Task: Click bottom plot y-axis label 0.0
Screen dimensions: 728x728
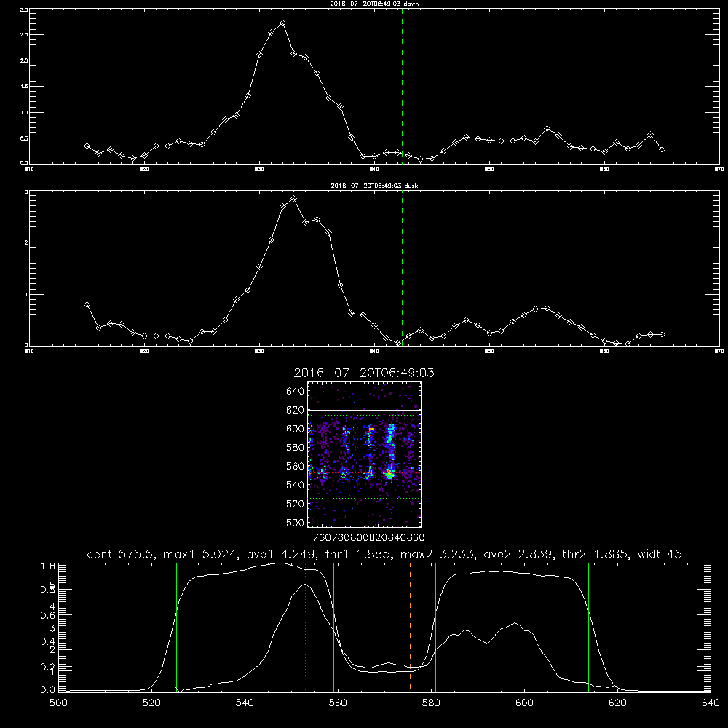Action: (48, 689)
